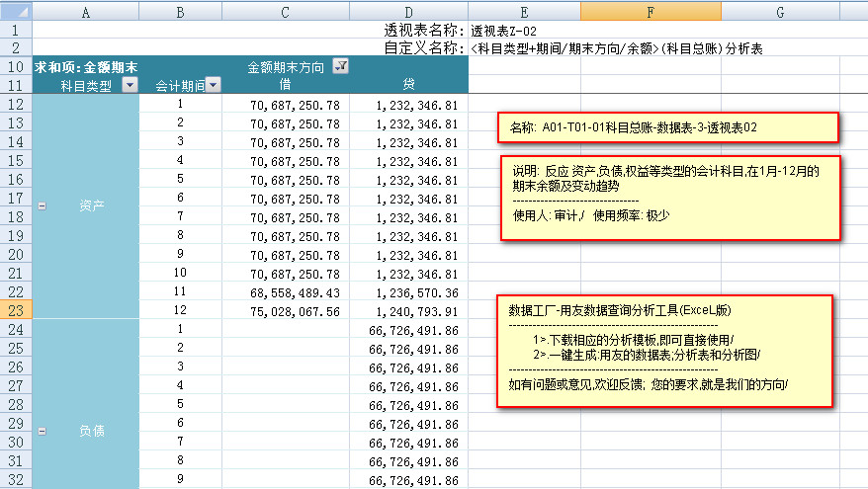
Task: Open the 会计期间 filter dropdown
Action: click(x=213, y=85)
